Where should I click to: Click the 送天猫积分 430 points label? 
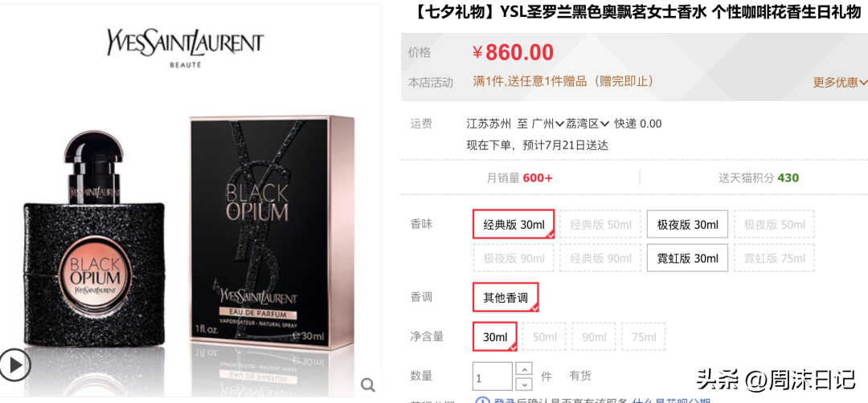coord(759,177)
